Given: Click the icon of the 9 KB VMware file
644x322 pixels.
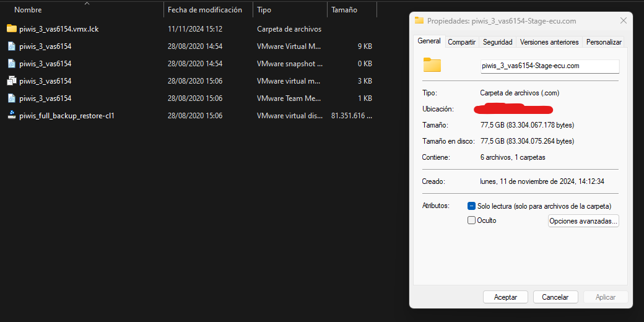Looking at the screenshot, I should (11, 46).
